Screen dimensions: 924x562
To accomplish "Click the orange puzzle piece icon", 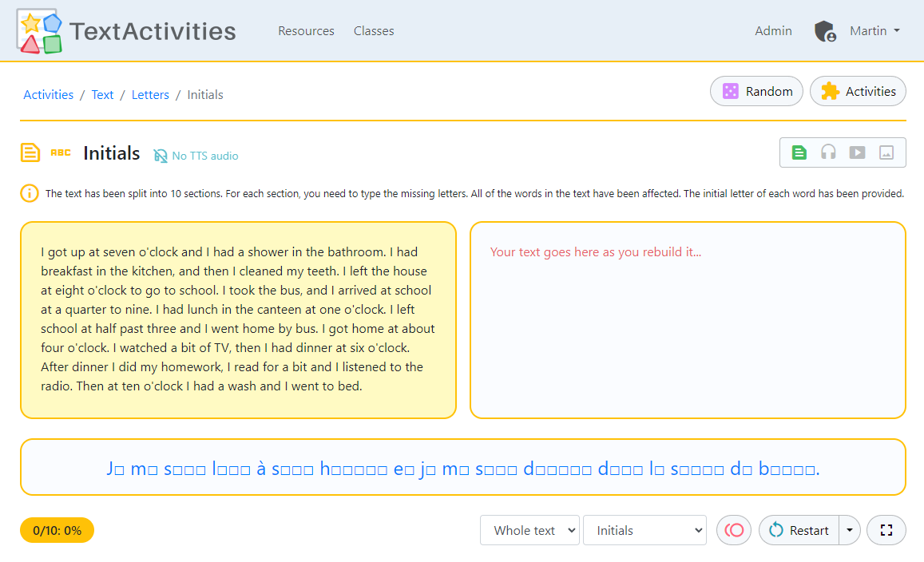I will [830, 91].
